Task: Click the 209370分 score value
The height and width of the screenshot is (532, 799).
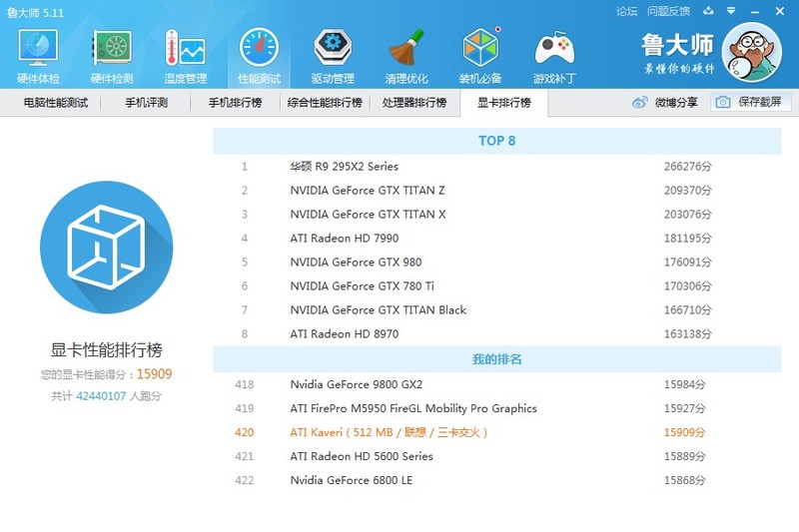Action: pos(687,191)
